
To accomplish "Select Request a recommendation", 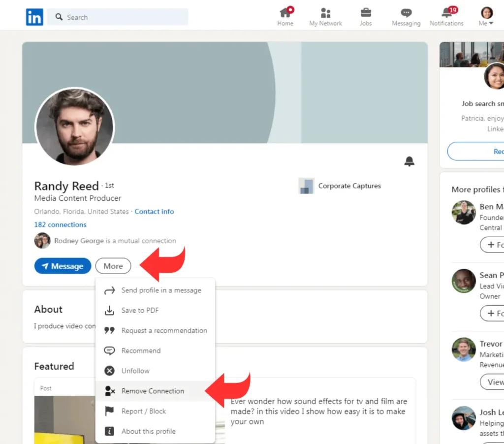I will click(155, 330).
